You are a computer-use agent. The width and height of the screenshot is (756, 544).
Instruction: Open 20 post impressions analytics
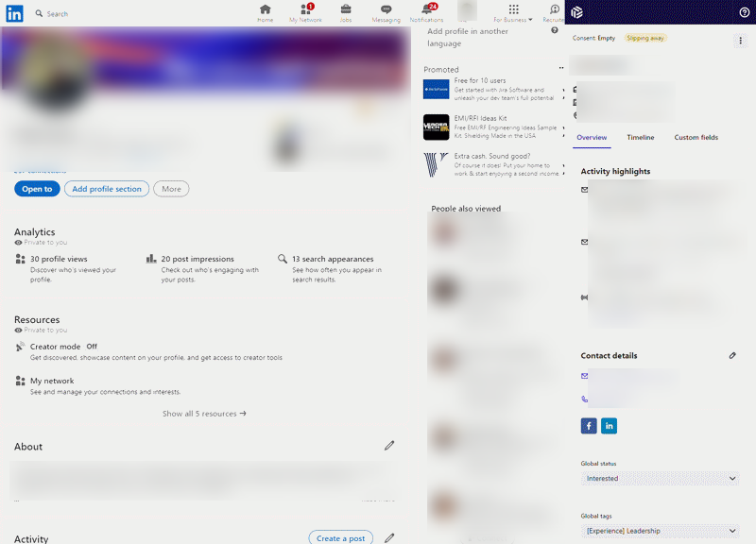point(198,259)
